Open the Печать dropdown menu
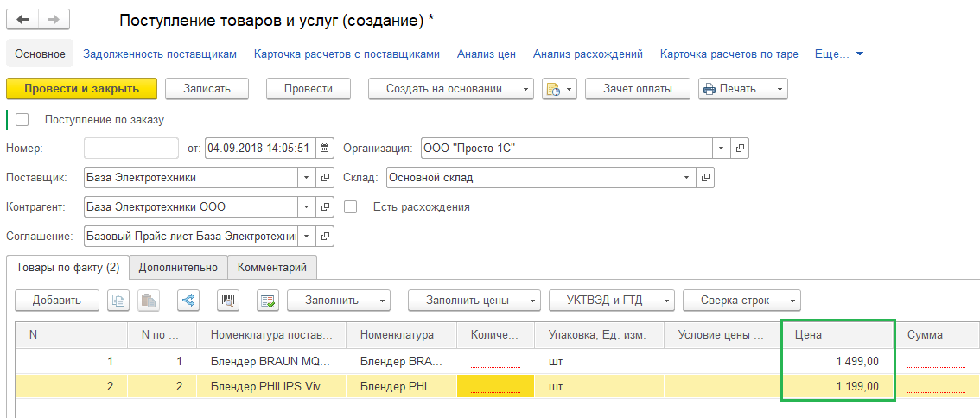The image size is (980, 418). [743, 89]
